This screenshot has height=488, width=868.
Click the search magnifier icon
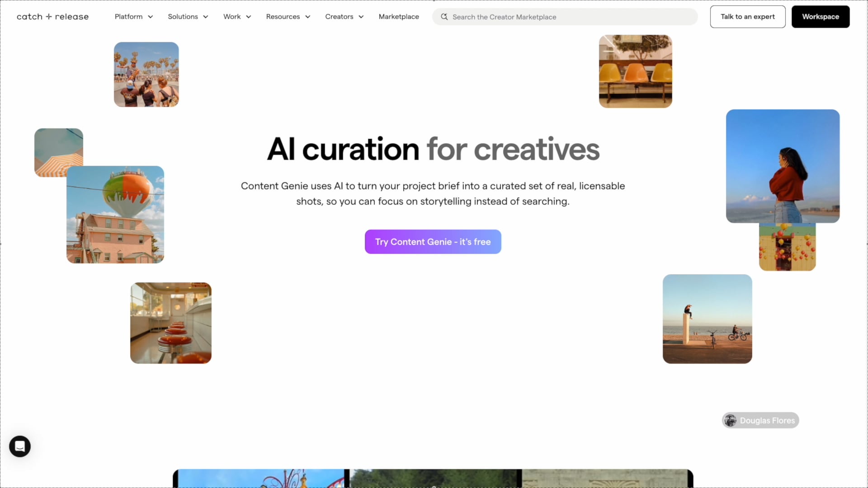click(x=444, y=17)
